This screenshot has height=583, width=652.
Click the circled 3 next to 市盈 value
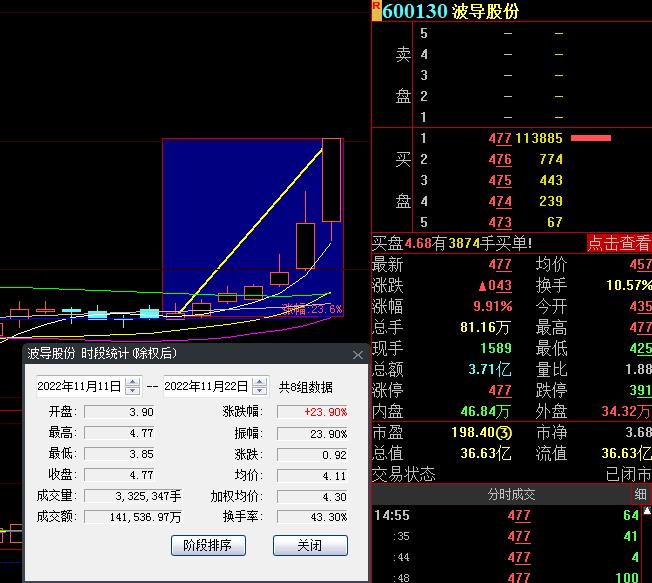506,433
